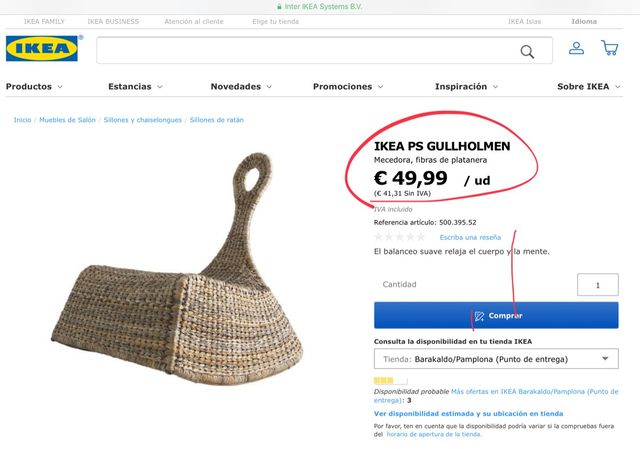This screenshot has width=640, height=449.
Task: Open the Sobre IKEA menu
Action: point(589,87)
